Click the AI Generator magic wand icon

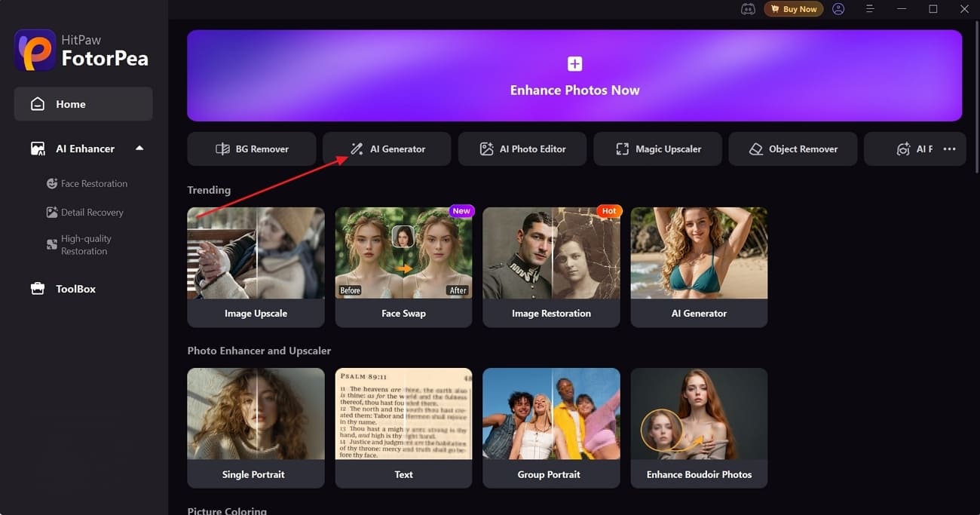click(x=357, y=149)
